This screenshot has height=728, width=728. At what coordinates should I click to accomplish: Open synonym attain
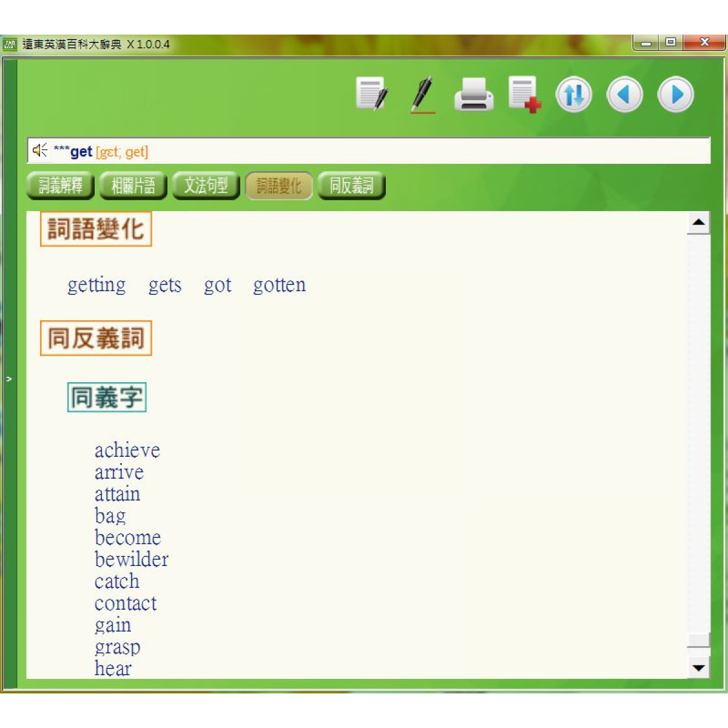[117, 494]
